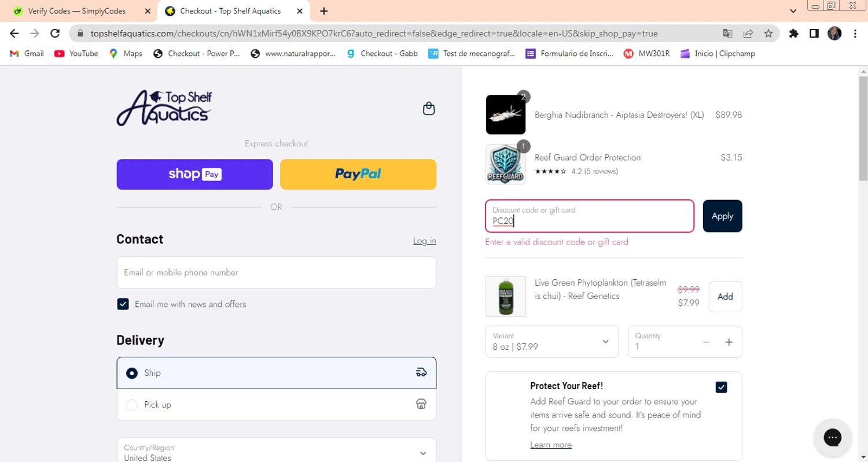Image resolution: width=868 pixels, height=462 pixels.
Task: Click the $89.98 price text
Action: tap(729, 114)
